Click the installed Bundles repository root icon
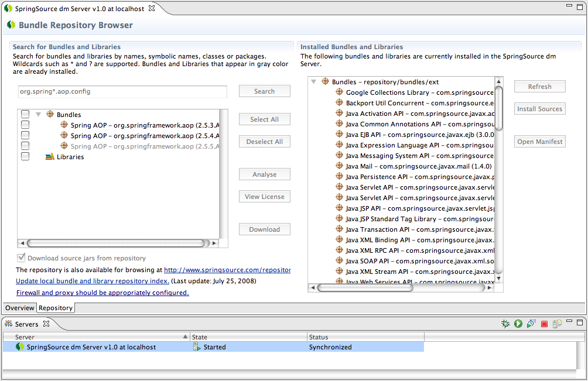This screenshot has height=381, width=588. (325, 81)
